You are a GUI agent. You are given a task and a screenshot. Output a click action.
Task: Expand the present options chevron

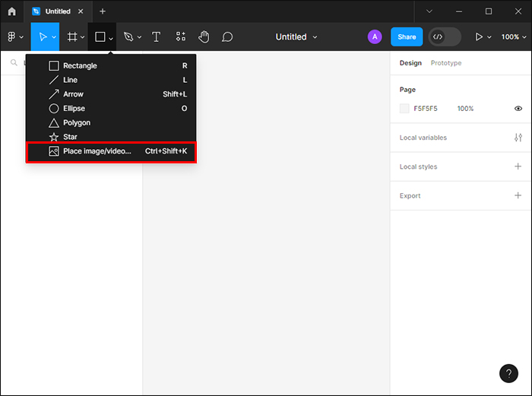(x=489, y=37)
